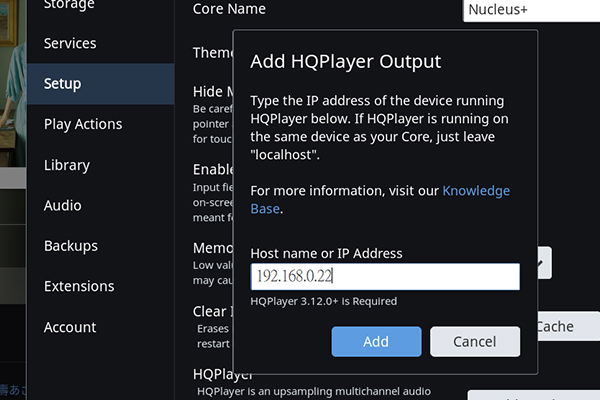600x400 pixels.
Task: Open the Account settings tab
Action: pyautogui.click(x=70, y=327)
